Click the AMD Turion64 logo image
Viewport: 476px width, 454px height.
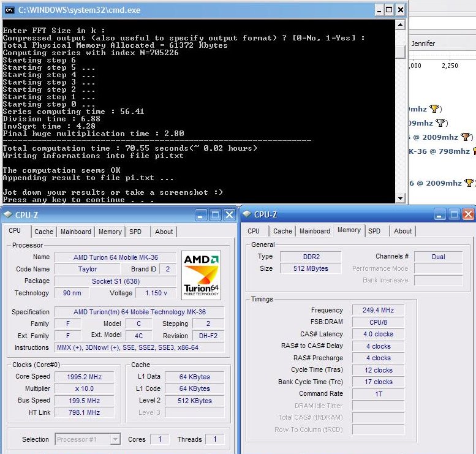coord(201,275)
